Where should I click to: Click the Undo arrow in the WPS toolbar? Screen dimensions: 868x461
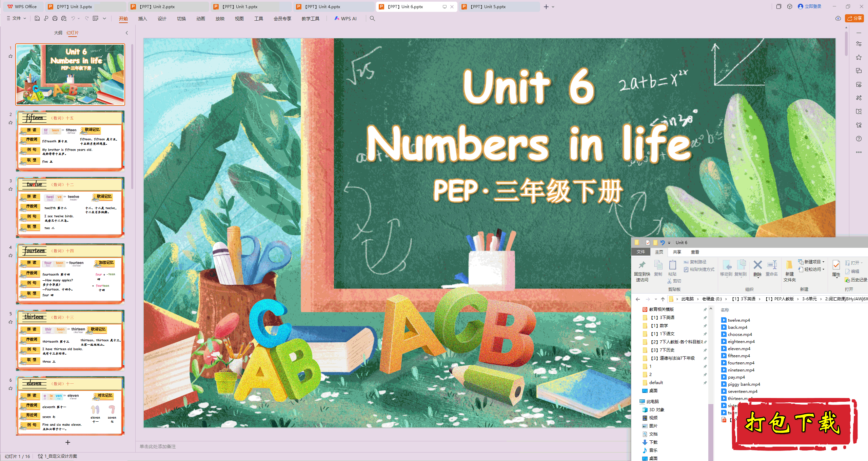coord(73,19)
